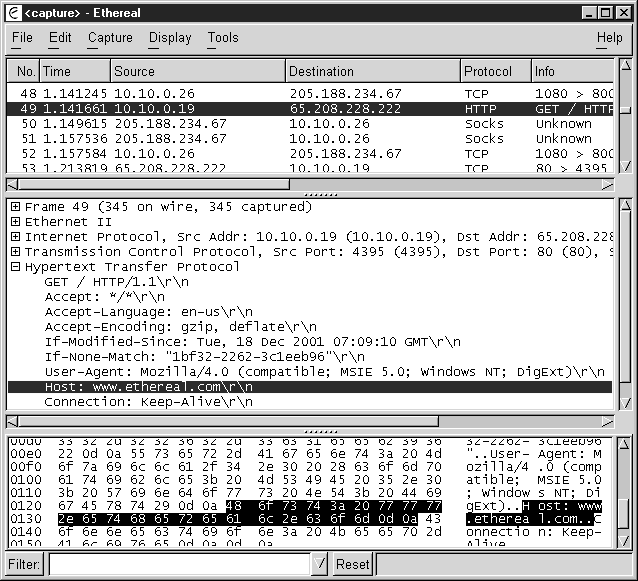Select the If-None-Match header line

click(x=204, y=357)
